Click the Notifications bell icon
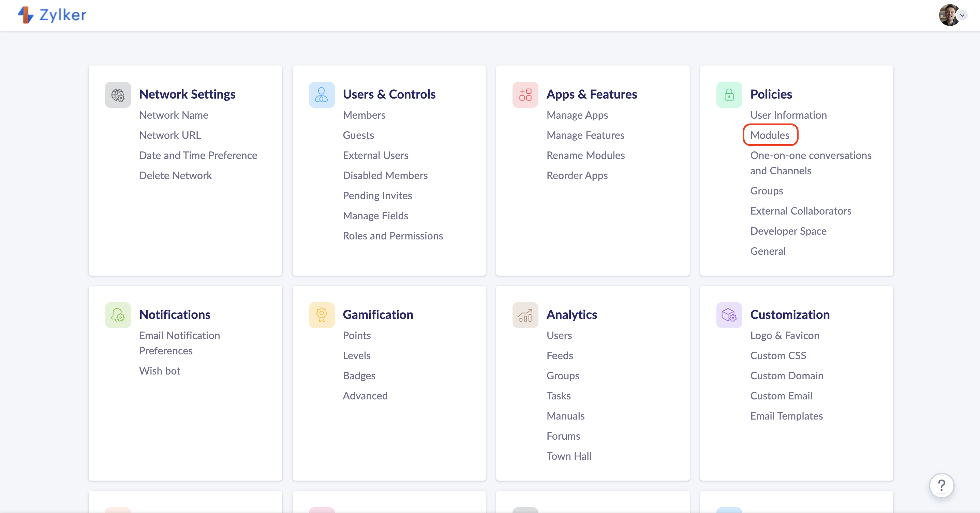The image size is (980, 513). point(118,315)
